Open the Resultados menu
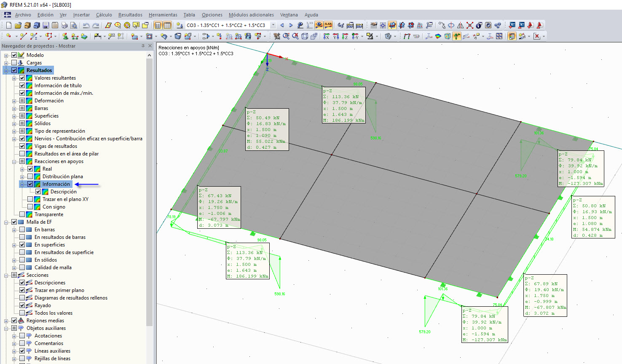The width and height of the screenshot is (622, 364). click(130, 15)
